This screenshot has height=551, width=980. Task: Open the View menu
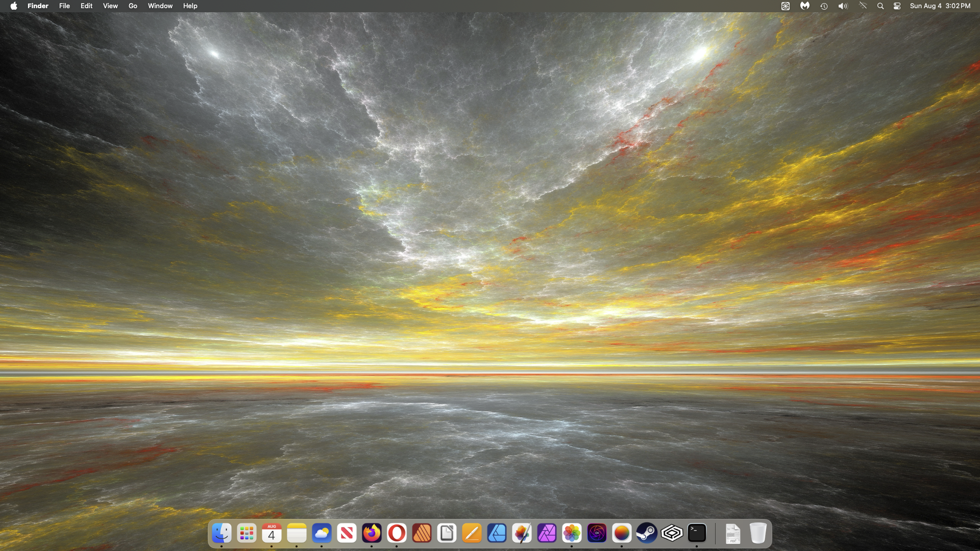[110, 6]
